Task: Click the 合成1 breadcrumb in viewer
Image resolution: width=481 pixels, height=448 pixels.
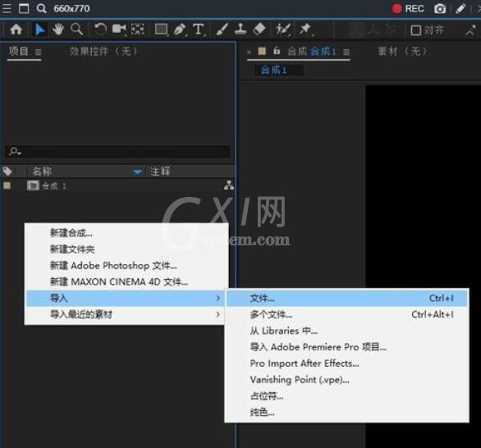Action: (273, 71)
